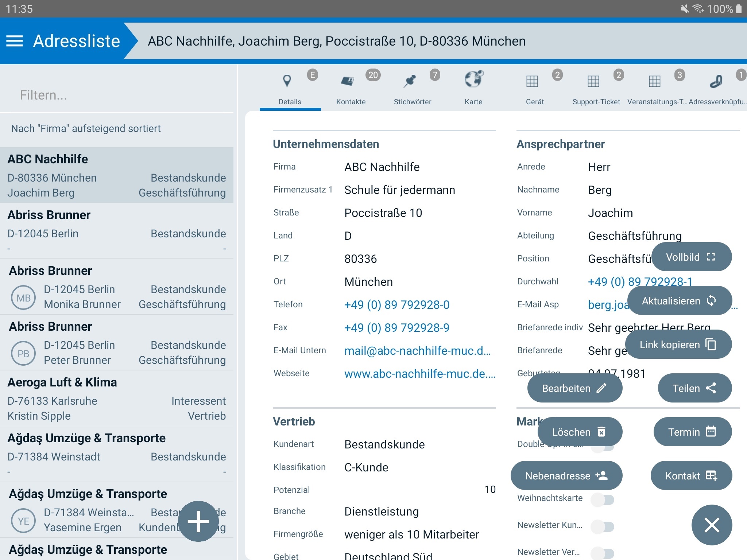Tap the Kontakt add button
This screenshot has width=747, height=560.
(691, 475)
